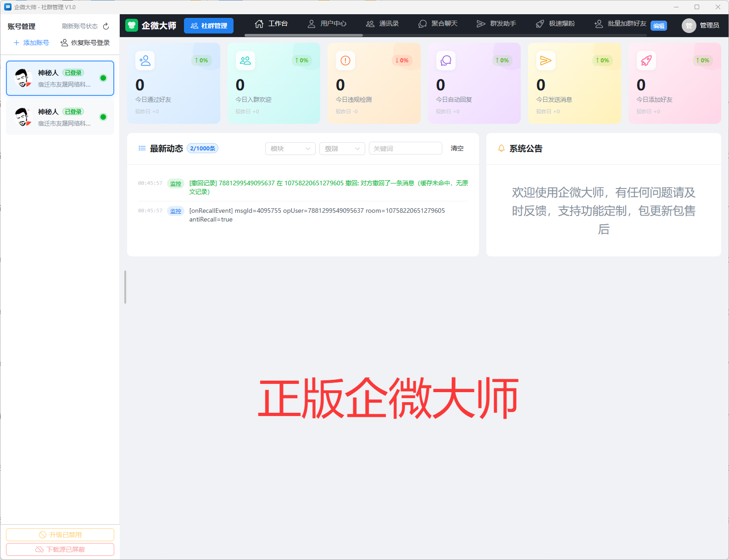Screen dimensions: 729x560
Task: Click the 今日入群欢迎 group icon
Action: pos(245,61)
